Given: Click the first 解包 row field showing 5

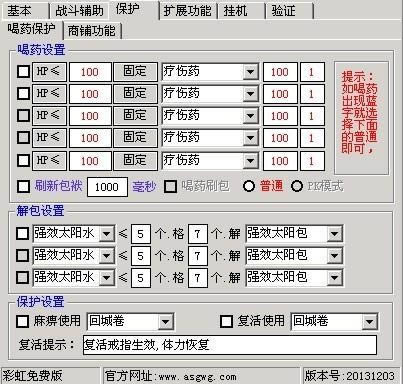Looking at the screenshot, I should click(141, 234).
